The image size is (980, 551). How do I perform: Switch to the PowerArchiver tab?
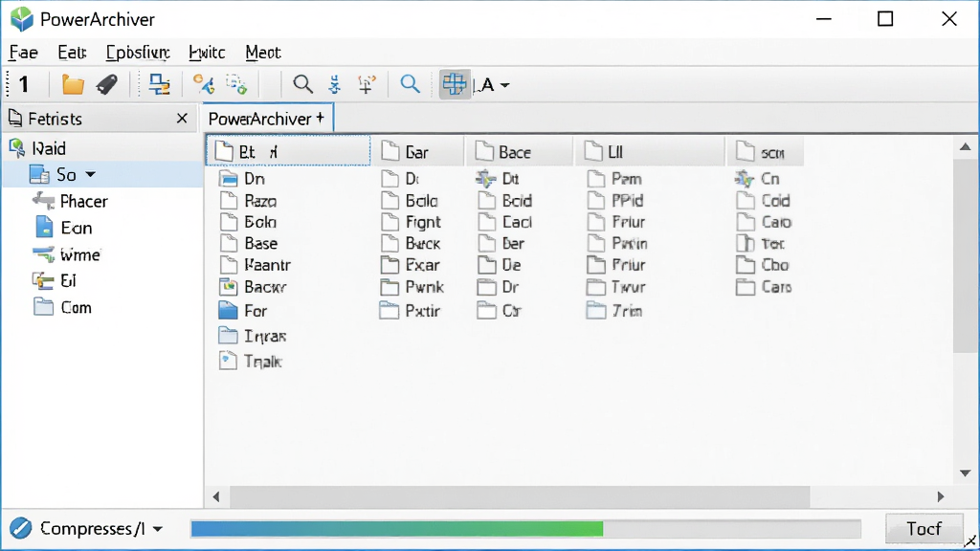click(267, 119)
